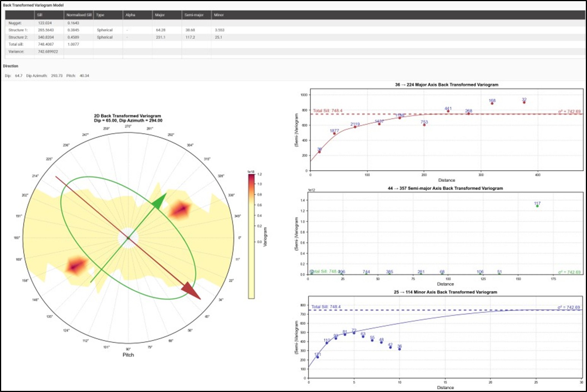Click the Major Axis Back Transformed Variogram title
Image resolution: width=587 pixels, height=392 pixels.
[x=446, y=85]
